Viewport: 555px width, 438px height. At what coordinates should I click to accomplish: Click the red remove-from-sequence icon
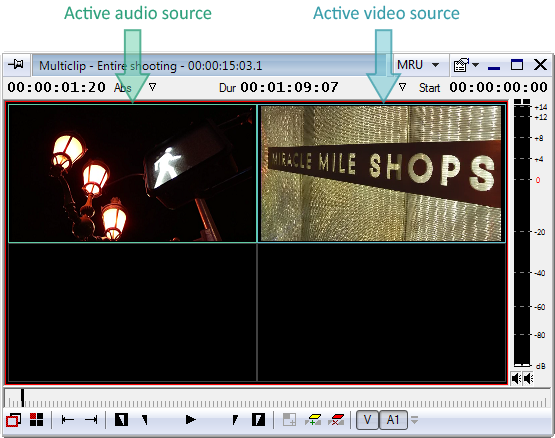point(336,420)
